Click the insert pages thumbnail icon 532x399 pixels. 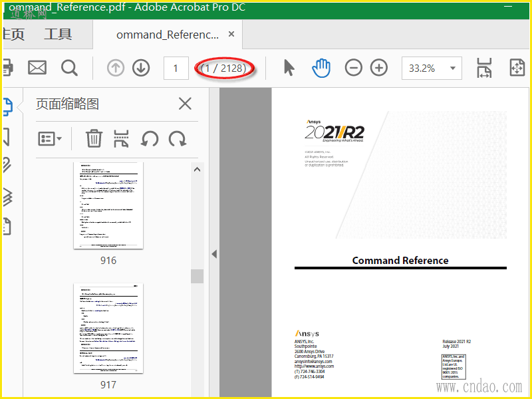point(121,139)
